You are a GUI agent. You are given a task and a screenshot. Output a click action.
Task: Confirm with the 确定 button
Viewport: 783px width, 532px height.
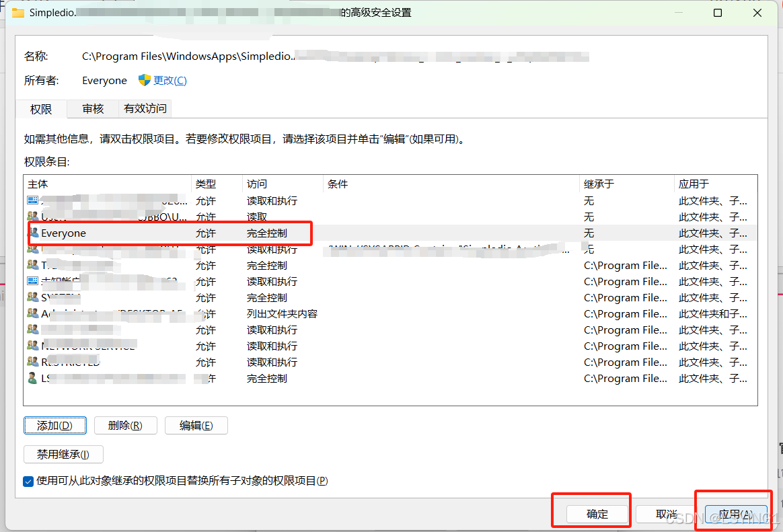click(597, 514)
